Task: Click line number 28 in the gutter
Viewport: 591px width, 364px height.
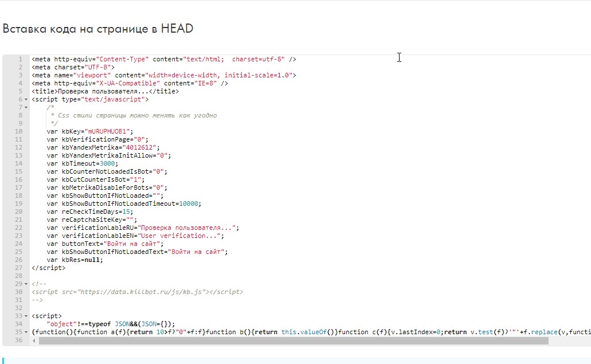Action: (18, 276)
